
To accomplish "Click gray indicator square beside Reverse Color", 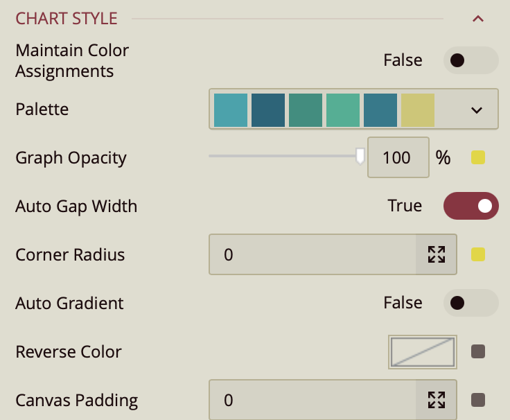I will point(478,351).
